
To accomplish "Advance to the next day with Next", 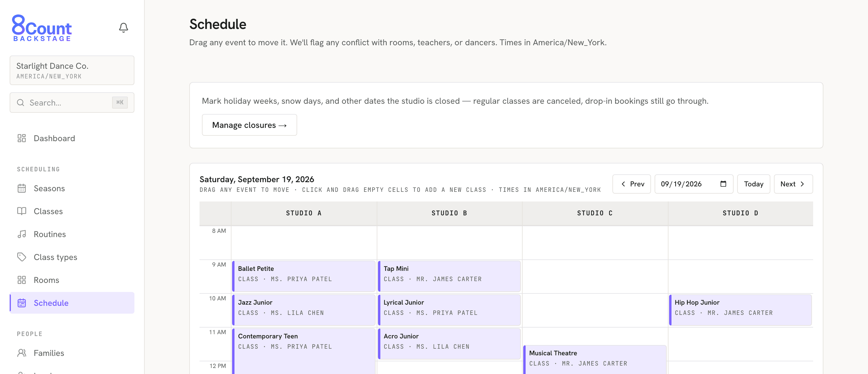I will pyautogui.click(x=793, y=184).
